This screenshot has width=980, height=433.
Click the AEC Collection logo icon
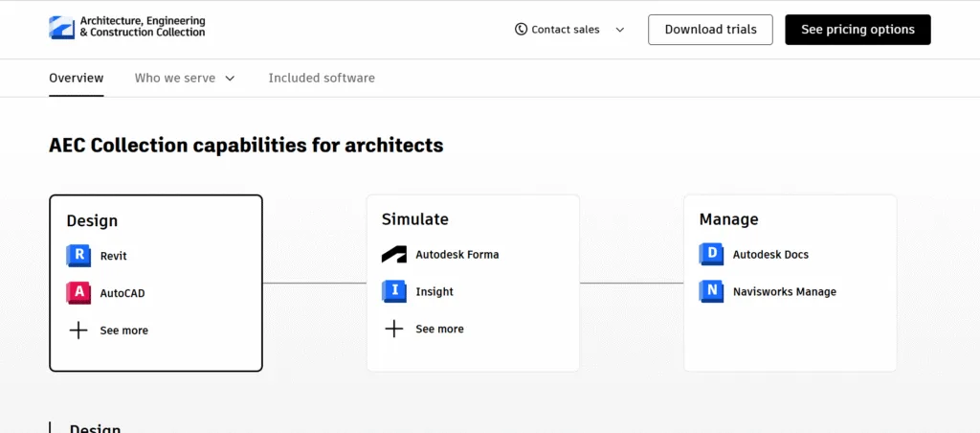coord(62,28)
